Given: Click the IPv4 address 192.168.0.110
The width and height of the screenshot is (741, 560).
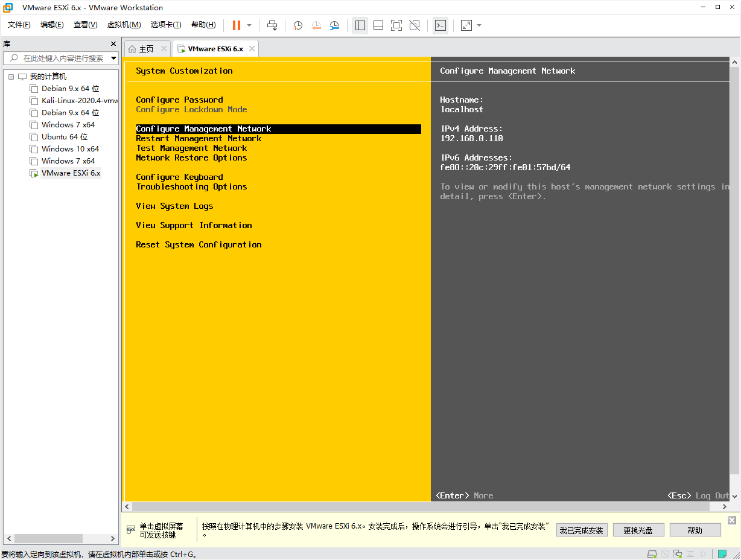Looking at the screenshot, I should point(471,138).
